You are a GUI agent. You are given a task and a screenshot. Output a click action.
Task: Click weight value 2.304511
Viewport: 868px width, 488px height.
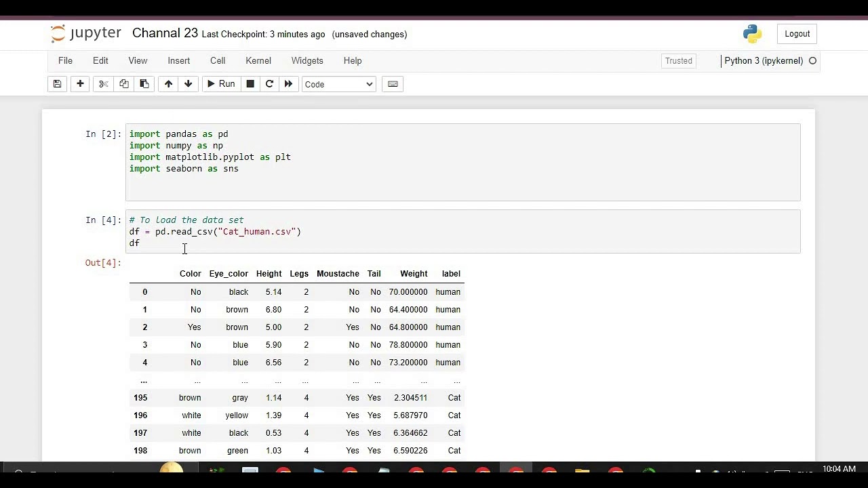pyautogui.click(x=410, y=398)
